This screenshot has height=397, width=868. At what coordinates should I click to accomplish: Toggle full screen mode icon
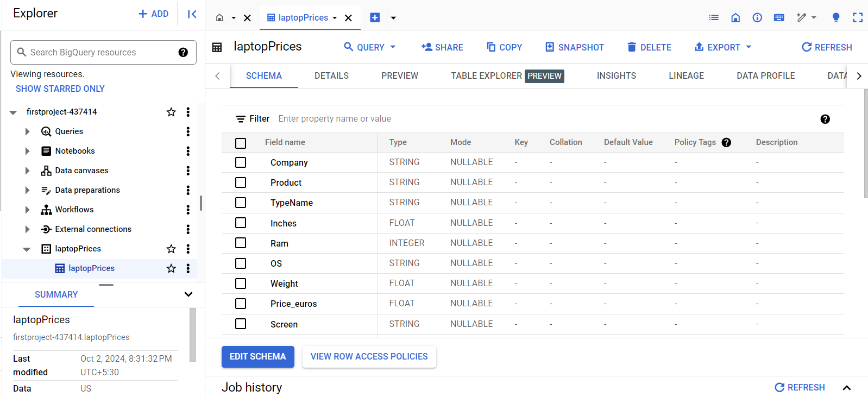[x=858, y=17]
